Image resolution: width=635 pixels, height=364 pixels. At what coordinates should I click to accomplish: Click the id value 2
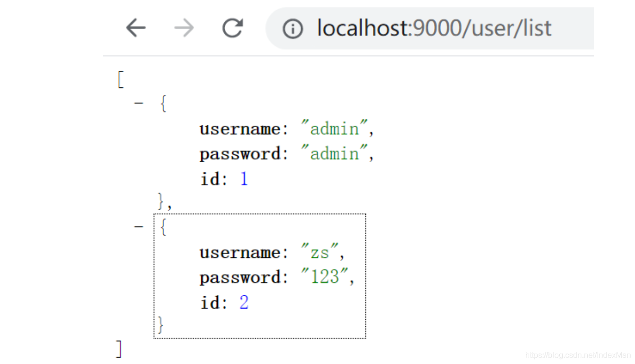[x=244, y=302]
